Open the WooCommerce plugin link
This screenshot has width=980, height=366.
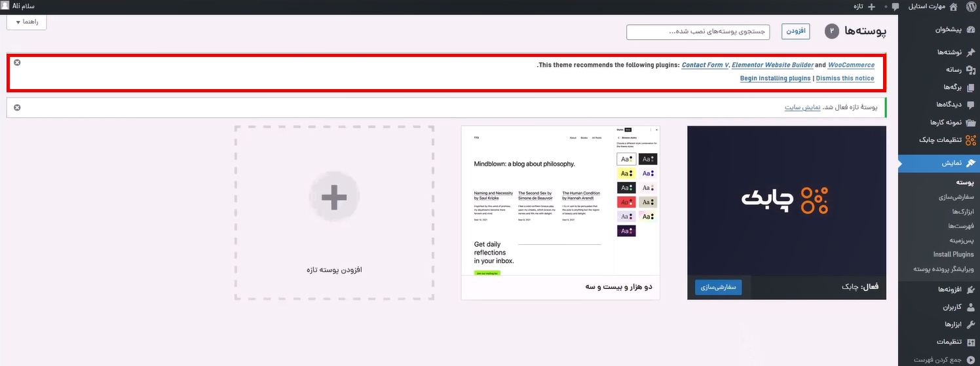pos(851,65)
